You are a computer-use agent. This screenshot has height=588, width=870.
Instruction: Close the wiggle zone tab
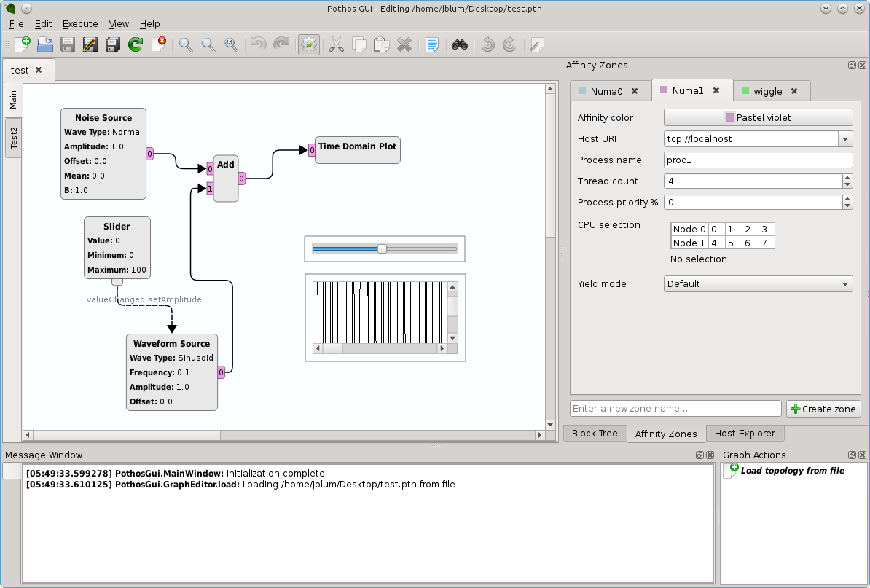794,91
